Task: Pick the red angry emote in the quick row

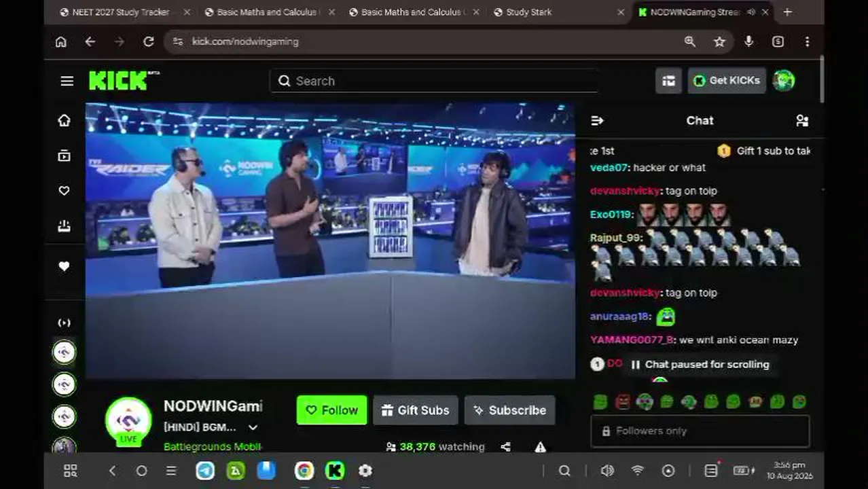Action: 622,401
